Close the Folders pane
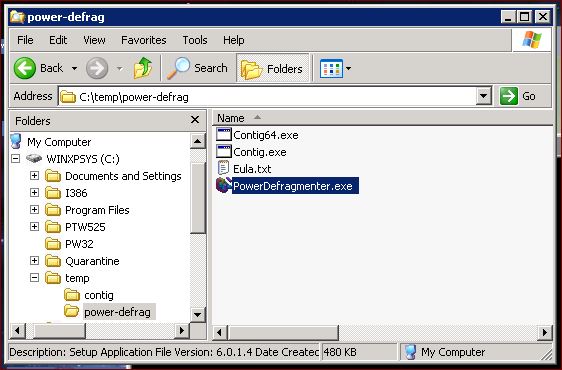This screenshot has height=370, width=562. (x=195, y=119)
